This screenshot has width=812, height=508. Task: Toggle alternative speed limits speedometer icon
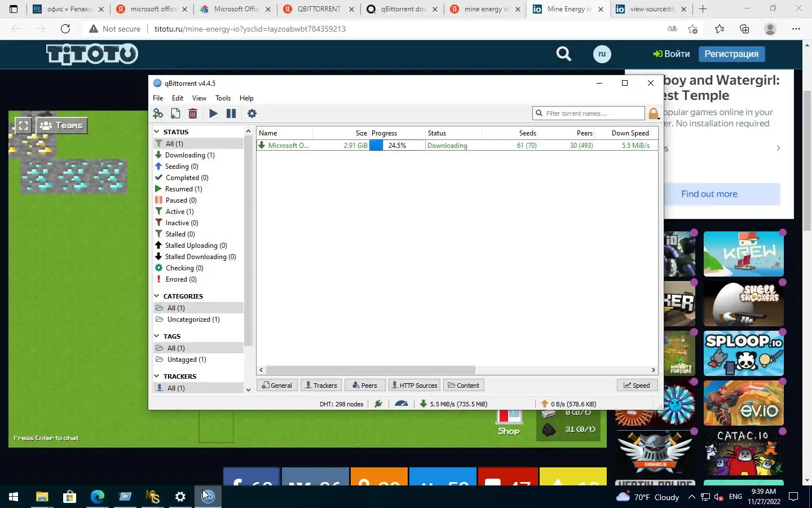pos(401,404)
